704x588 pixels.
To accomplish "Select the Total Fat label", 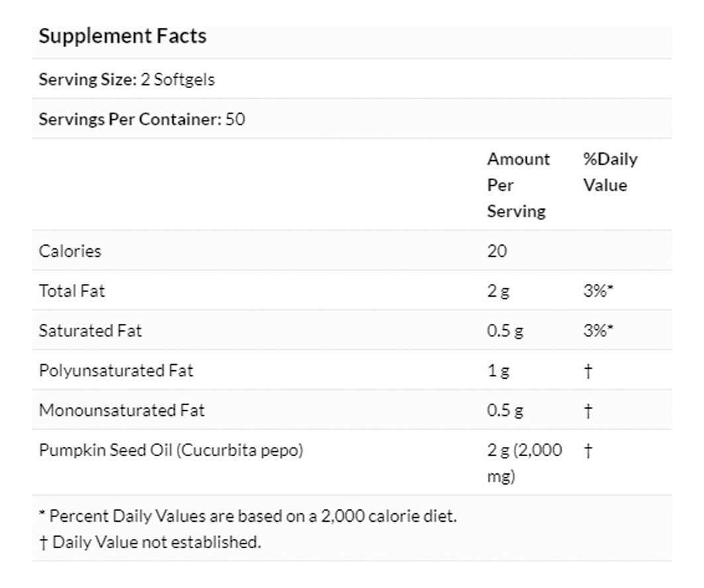I will [72, 291].
